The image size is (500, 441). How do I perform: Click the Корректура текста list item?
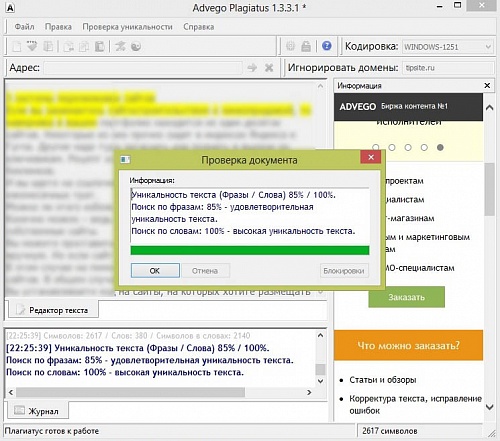tap(415, 404)
